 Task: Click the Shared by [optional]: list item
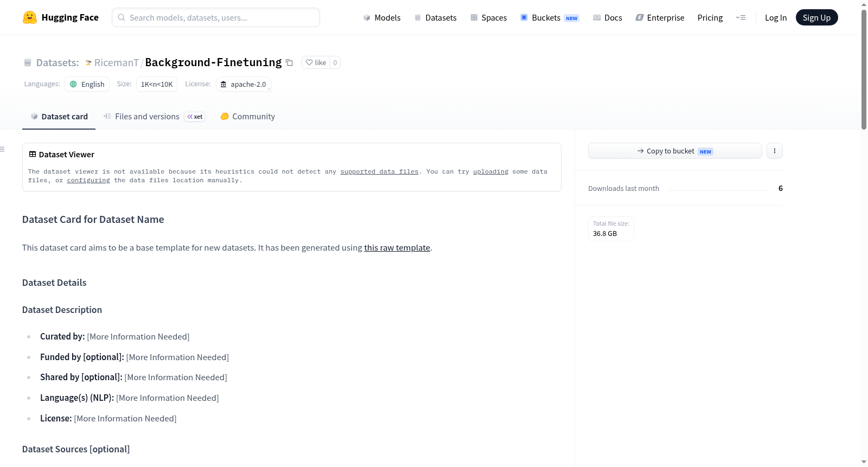pyautogui.click(x=133, y=378)
